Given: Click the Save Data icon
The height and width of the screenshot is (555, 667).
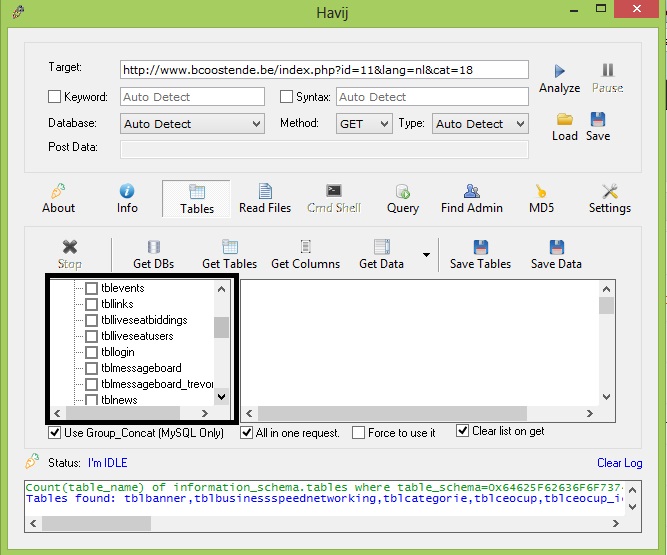Looking at the screenshot, I should click(556, 247).
